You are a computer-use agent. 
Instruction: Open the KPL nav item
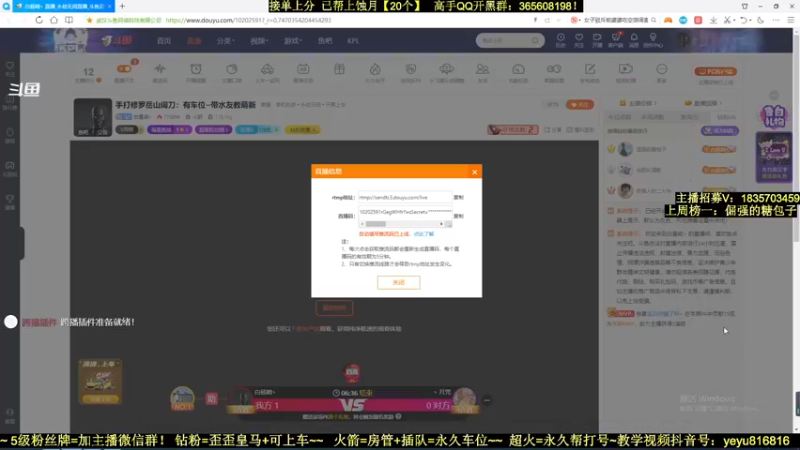pyautogui.click(x=353, y=41)
